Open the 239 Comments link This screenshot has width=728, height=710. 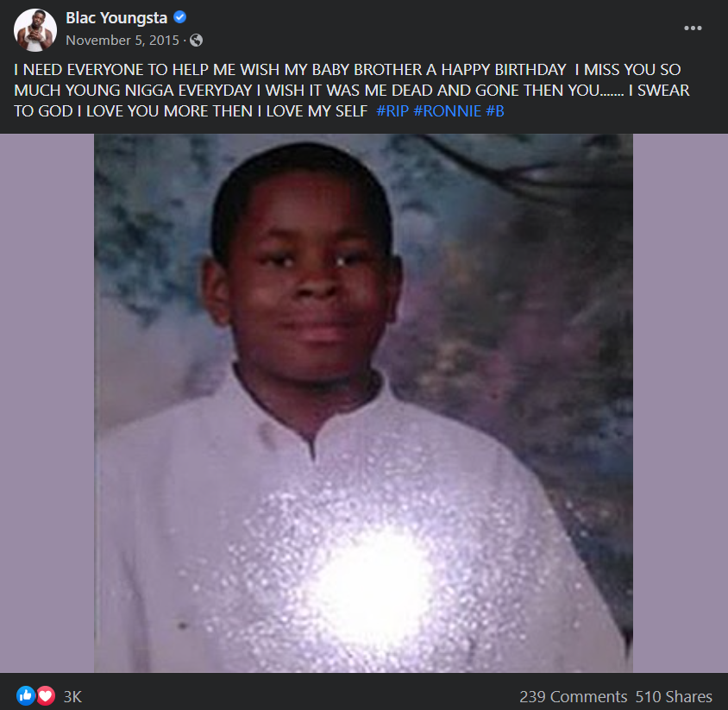(573, 696)
